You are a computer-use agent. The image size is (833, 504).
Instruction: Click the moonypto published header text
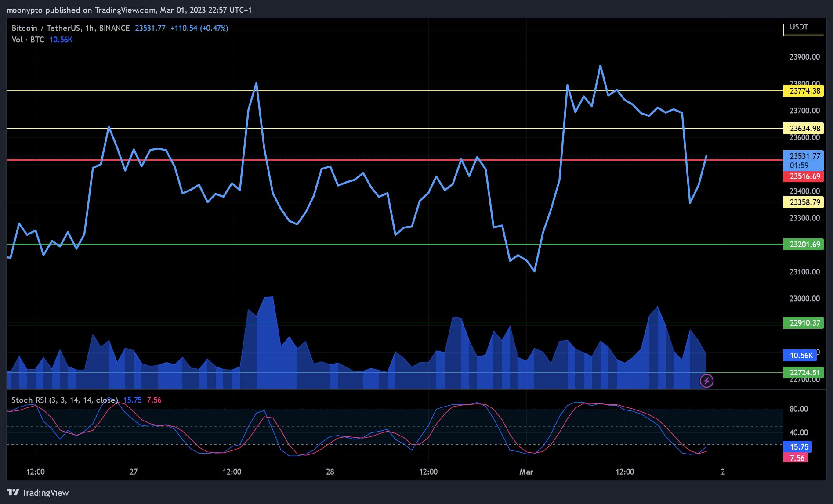pos(129,10)
